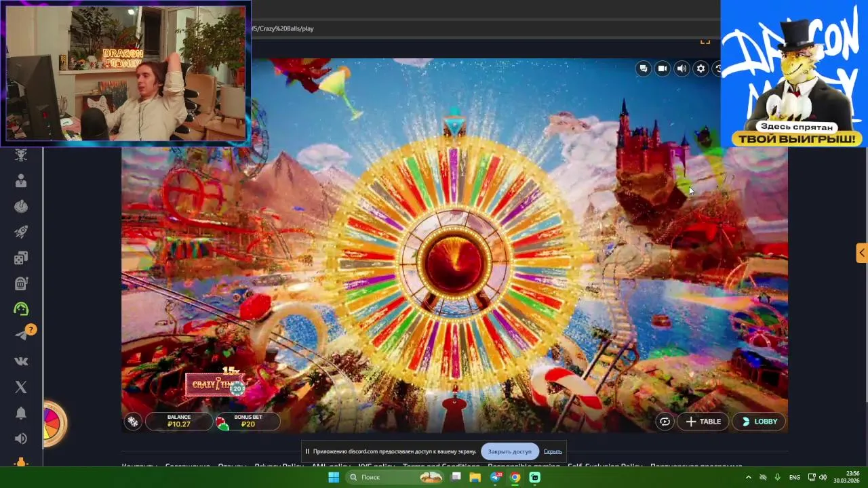Click the ENG language indicator

tap(795, 477)
